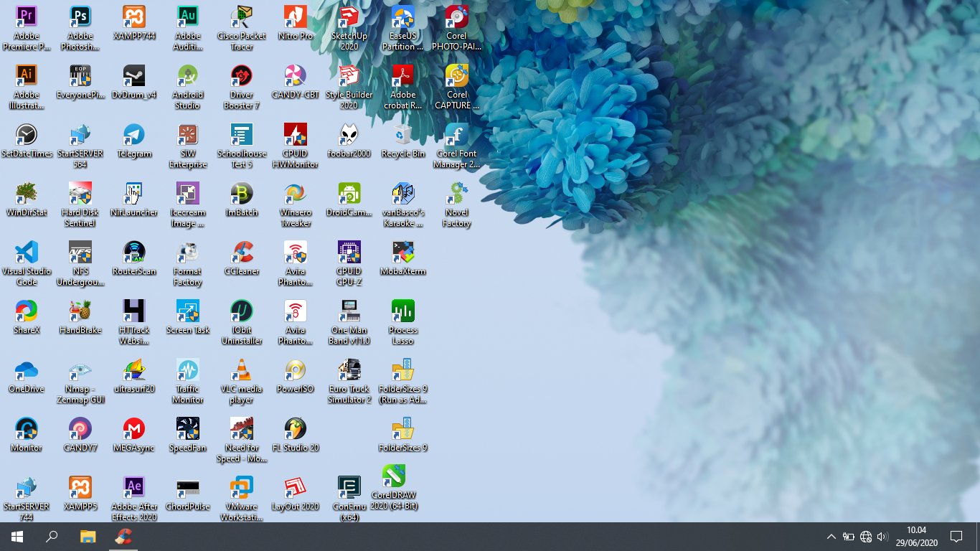Select the RouterScan icon
Viewport: 980px width, 551px height.
tap(134, 258)
